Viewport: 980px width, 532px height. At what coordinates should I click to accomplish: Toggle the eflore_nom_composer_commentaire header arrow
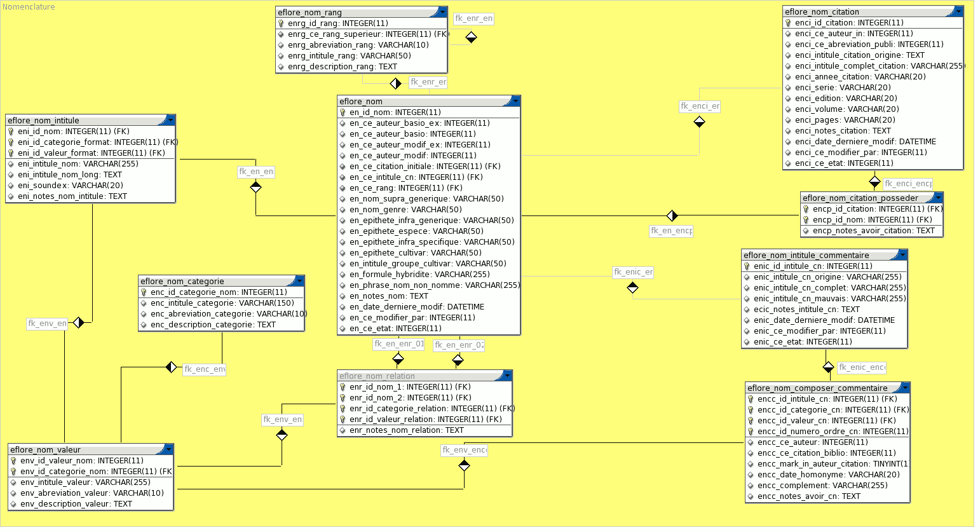click(x=905, y=388)
